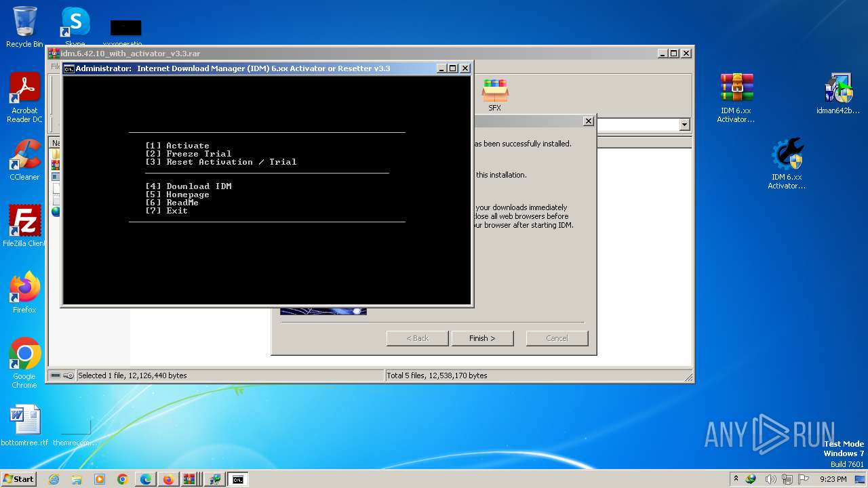Minimize the IDM Activator console window
The width and height of the screenshot is (868, 488).
(441, 68)
